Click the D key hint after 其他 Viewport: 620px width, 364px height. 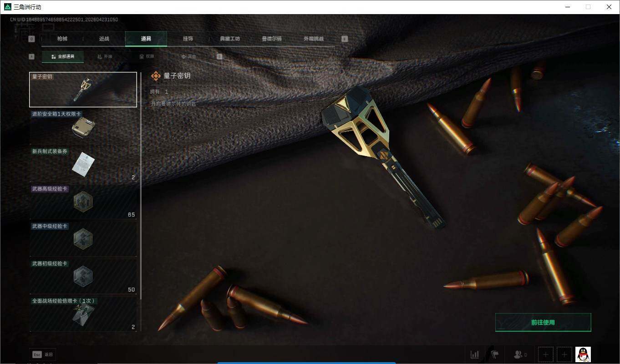click(x=219, y=57)
